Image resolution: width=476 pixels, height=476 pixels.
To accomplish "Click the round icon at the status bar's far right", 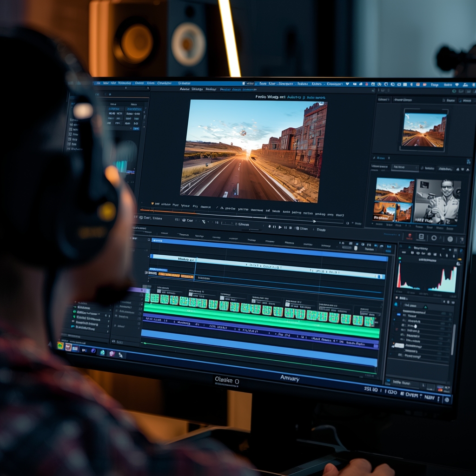I will click(x=447, y=400).
